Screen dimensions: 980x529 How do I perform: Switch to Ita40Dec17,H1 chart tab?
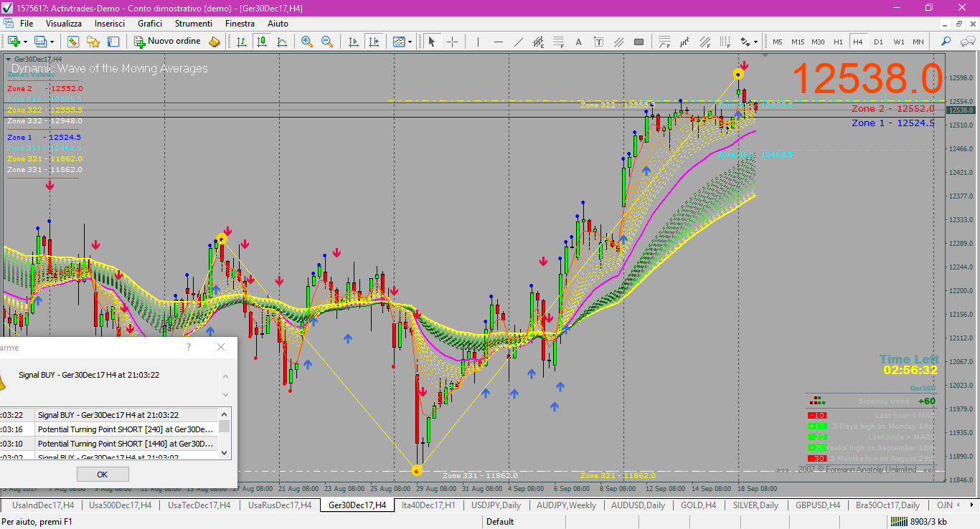[428, 505]
